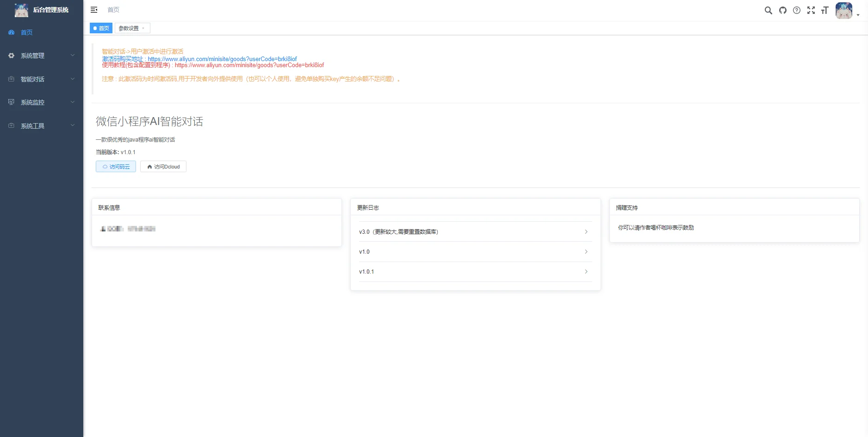
Task: Close the 参数设置 tab
Action: click(x=143, y=28)
